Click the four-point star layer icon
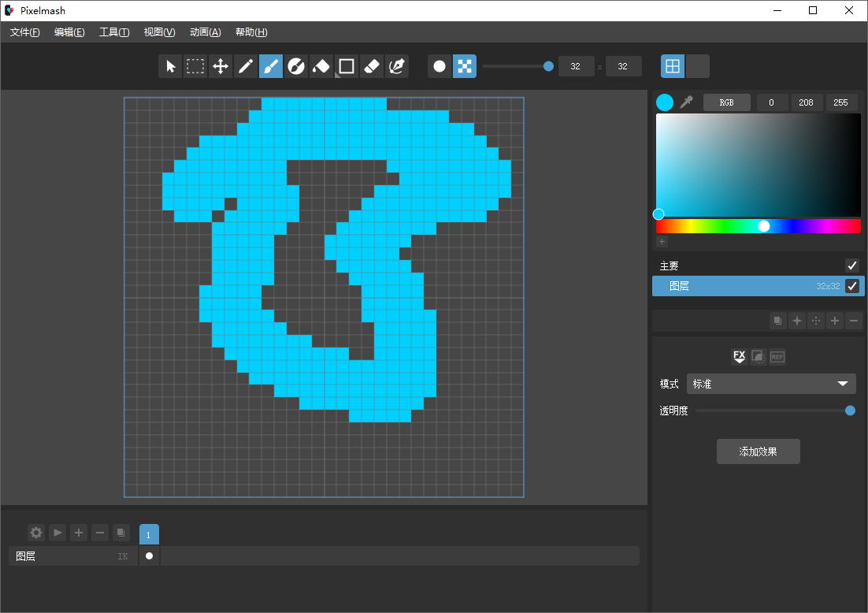The height and width of the screenshot is (613, 868). coord(797,321)
